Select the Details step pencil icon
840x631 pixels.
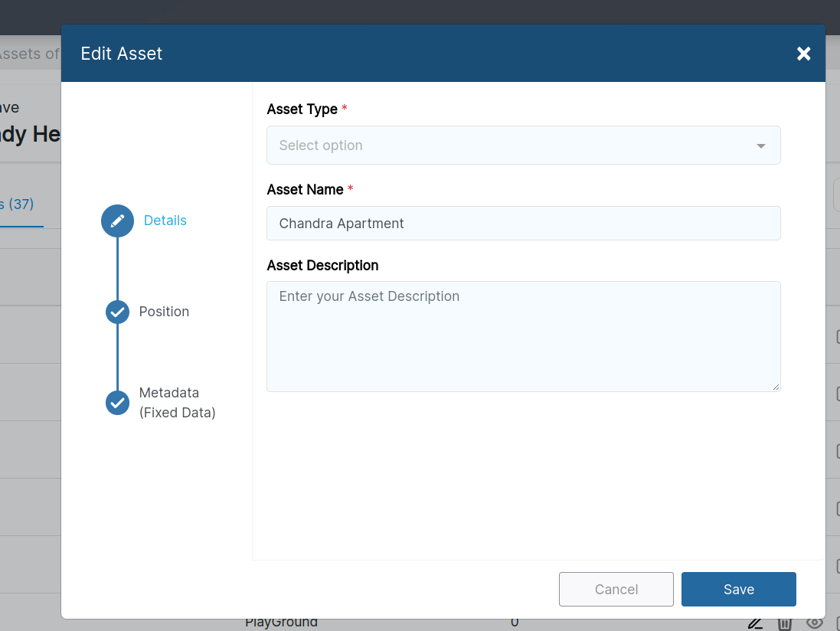click(117, 221)
